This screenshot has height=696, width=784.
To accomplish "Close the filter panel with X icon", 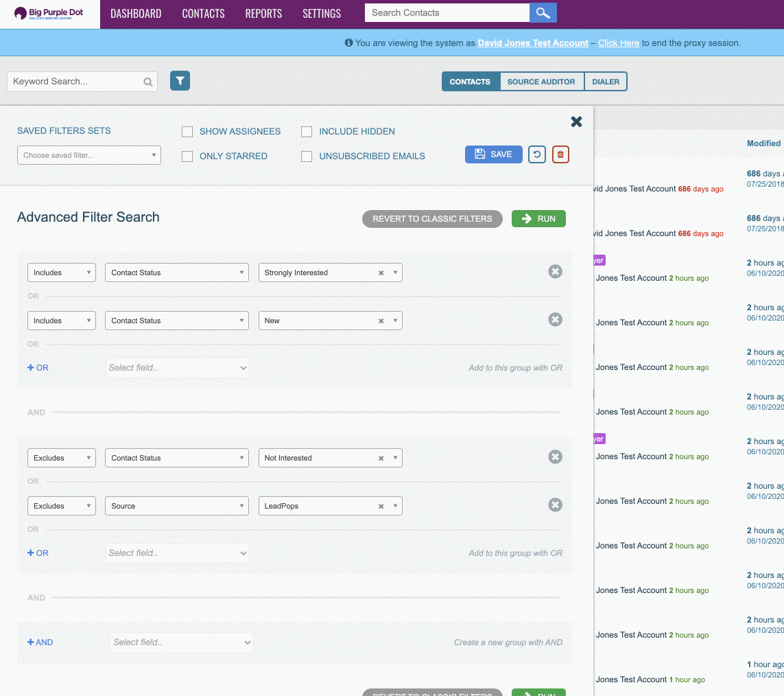I will [576, 121].
